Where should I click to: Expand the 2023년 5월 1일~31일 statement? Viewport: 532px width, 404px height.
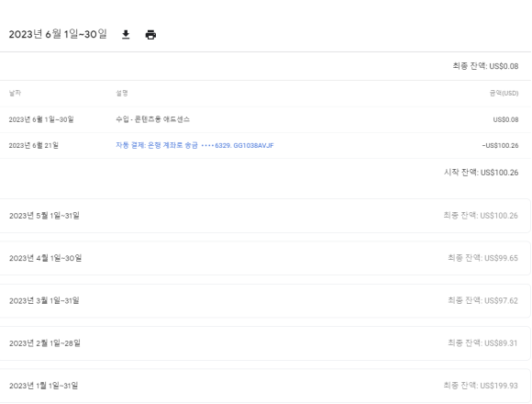coord(265,216)
